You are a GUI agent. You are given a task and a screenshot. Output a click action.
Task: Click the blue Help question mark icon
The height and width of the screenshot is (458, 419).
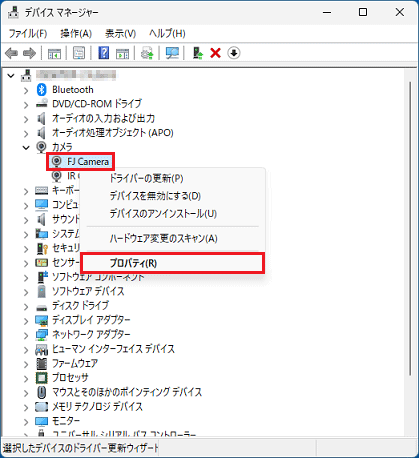click(x=104, y=53)
